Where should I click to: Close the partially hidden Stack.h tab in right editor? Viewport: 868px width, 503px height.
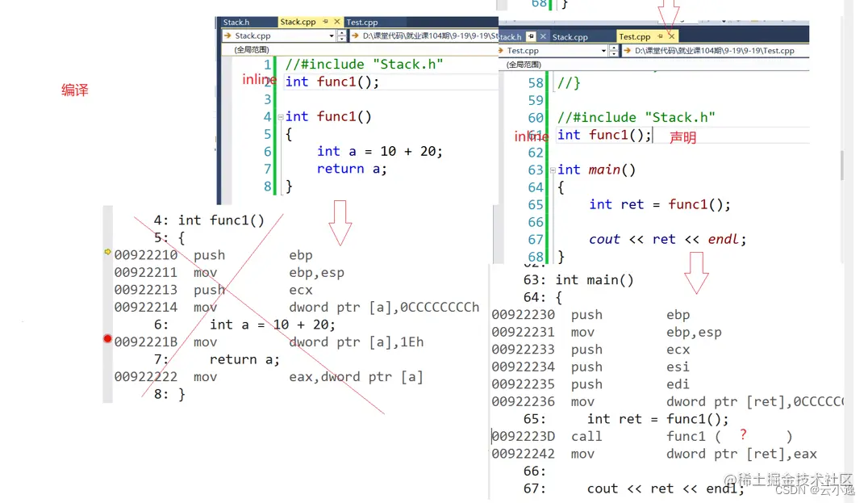(x=543, y=36)
